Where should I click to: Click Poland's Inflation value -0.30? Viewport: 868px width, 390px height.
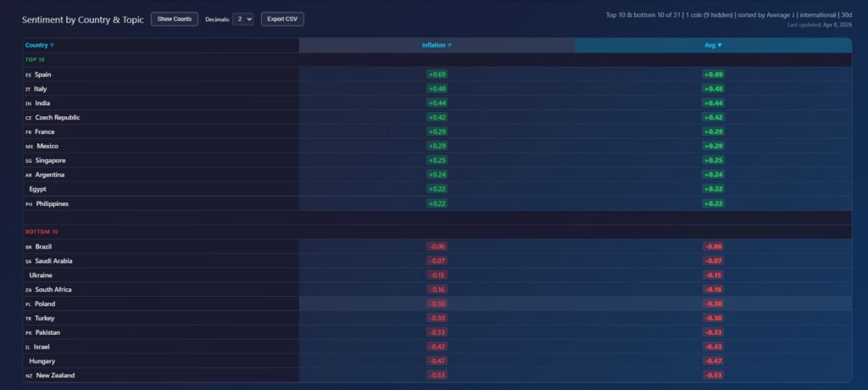point(437,304)
